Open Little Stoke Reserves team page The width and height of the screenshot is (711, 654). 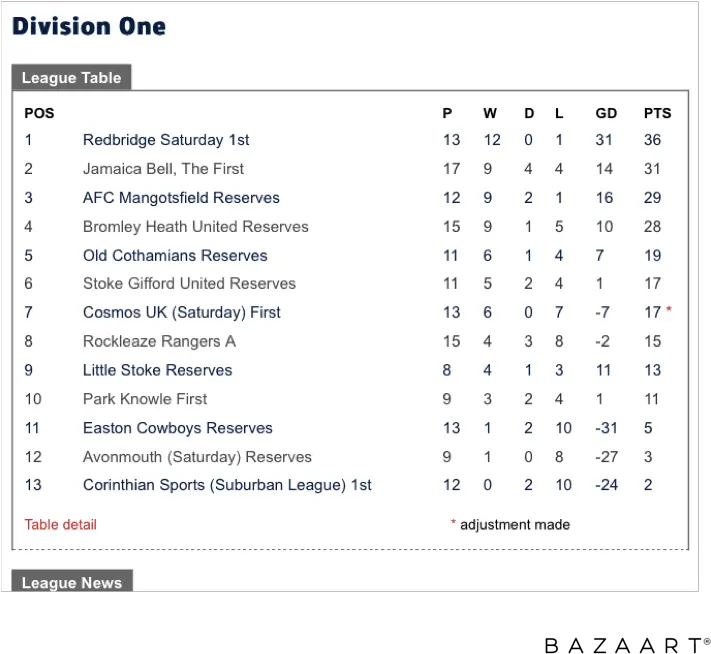click(x=157, y=370)
